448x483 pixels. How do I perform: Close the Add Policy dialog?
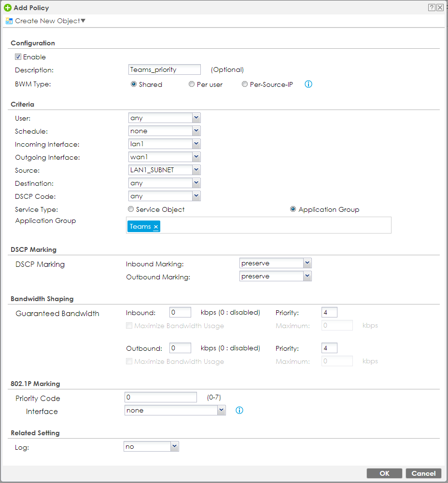point(439,8)
